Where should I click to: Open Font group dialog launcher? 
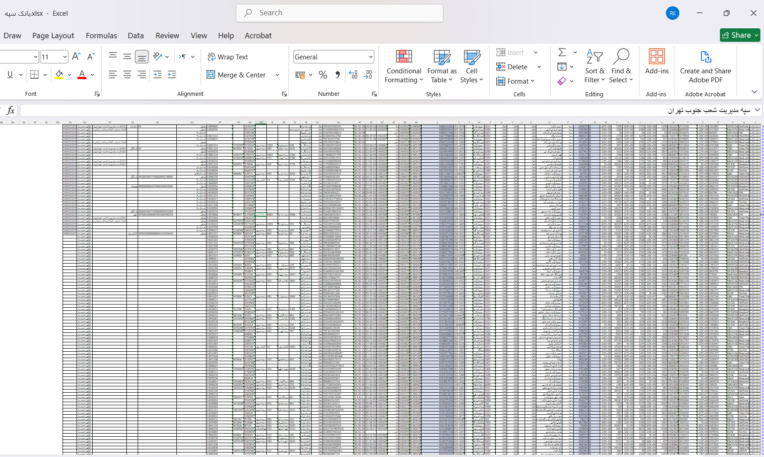point(97,94)
